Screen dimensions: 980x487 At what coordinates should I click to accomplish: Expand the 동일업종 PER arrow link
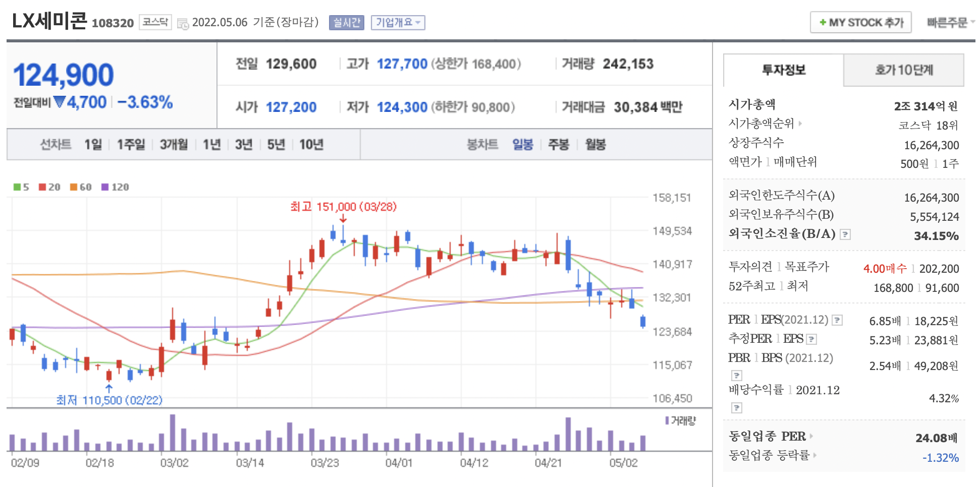(811, 436)
